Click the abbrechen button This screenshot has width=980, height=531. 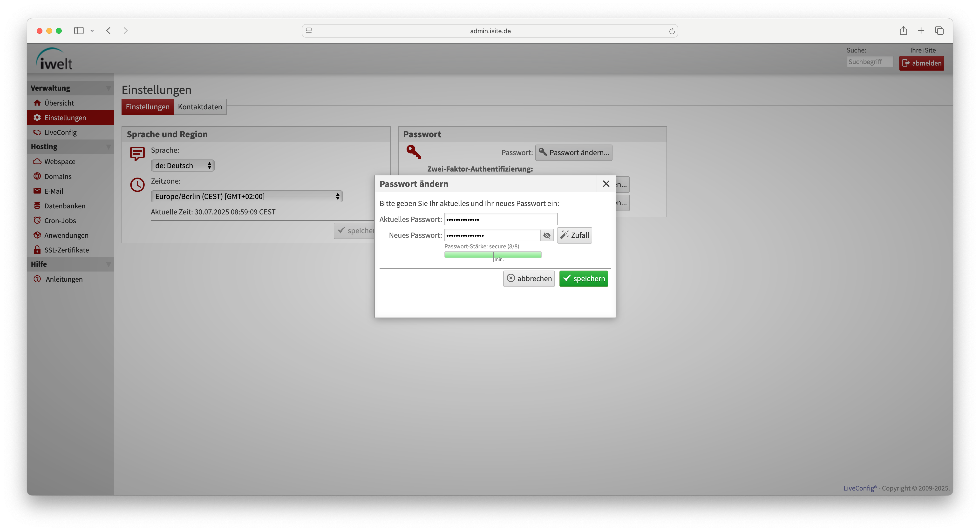click(x=529, y=278)
